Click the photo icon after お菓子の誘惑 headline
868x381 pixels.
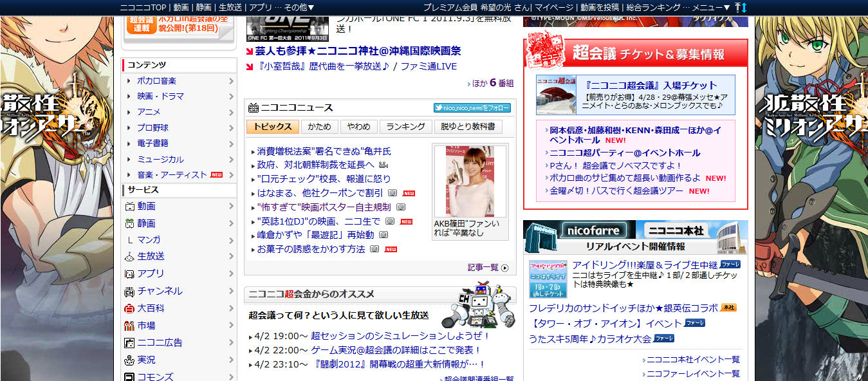374,249
